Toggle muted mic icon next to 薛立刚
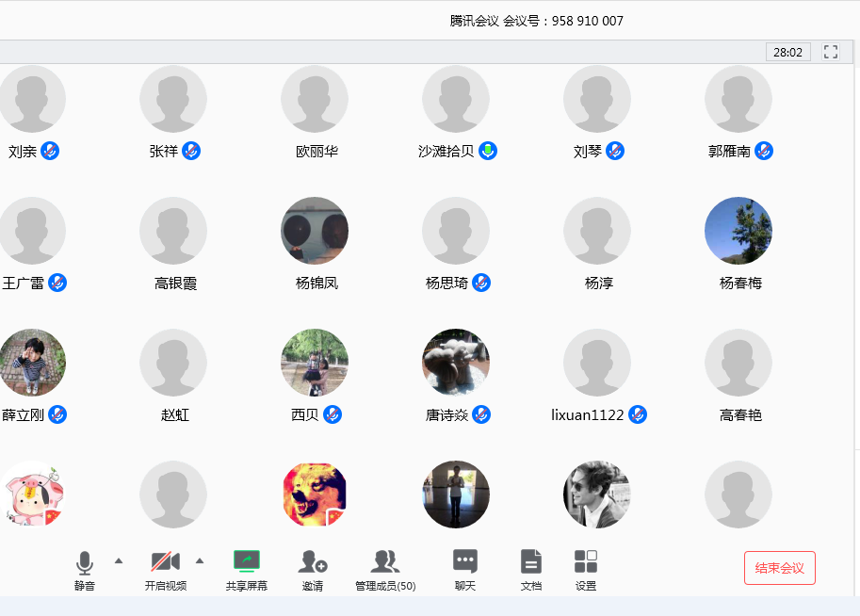 (x=57, y=414)
